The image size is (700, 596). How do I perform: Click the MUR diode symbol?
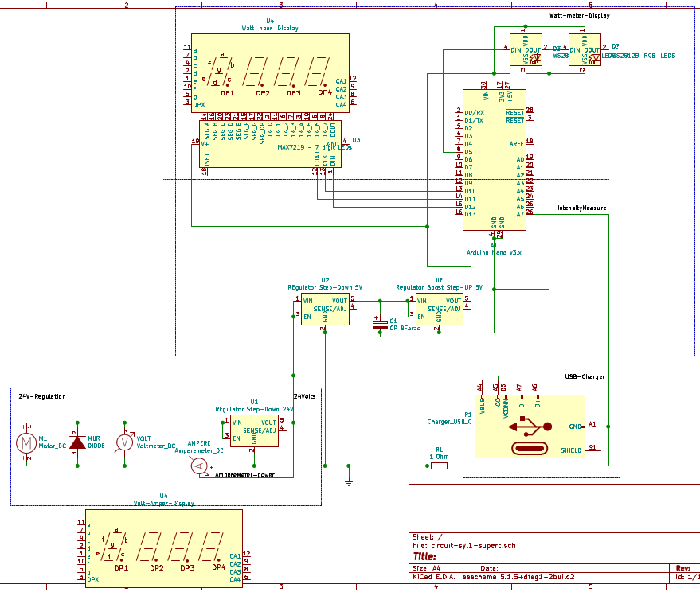78,442
